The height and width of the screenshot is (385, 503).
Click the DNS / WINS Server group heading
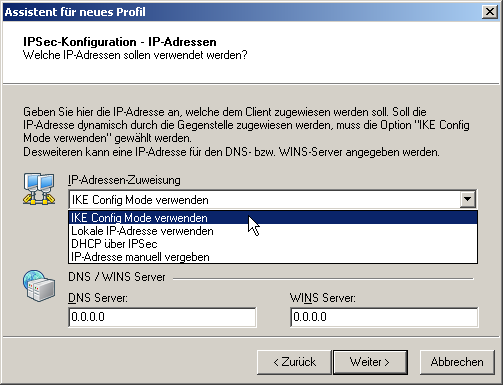[x=117, y=277]
